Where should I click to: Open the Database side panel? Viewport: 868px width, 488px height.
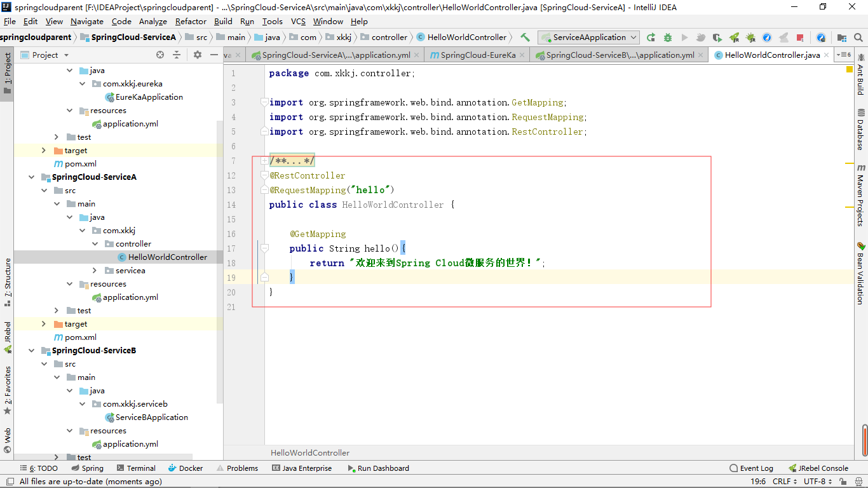click(860, 130)
